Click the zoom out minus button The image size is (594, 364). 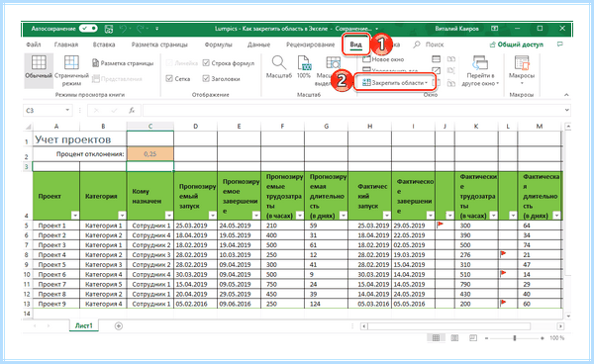click(487, 338)
